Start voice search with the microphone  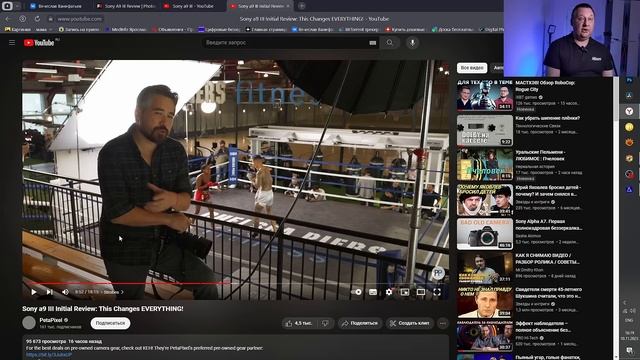[x=412, y=42]
